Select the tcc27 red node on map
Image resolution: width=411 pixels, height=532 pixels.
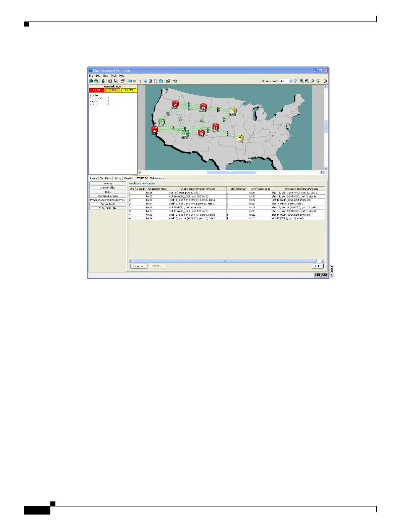[x=201, y=134]
